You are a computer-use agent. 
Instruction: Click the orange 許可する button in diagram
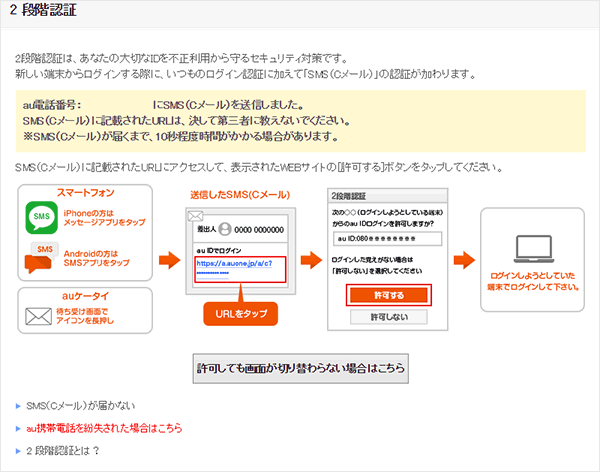coord(389,295)
